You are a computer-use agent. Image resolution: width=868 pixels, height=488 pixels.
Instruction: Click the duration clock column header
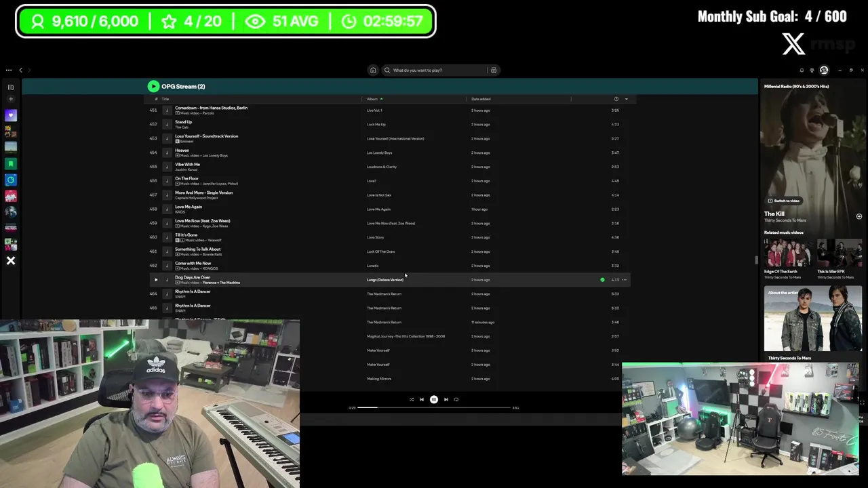tap(616, 99)
